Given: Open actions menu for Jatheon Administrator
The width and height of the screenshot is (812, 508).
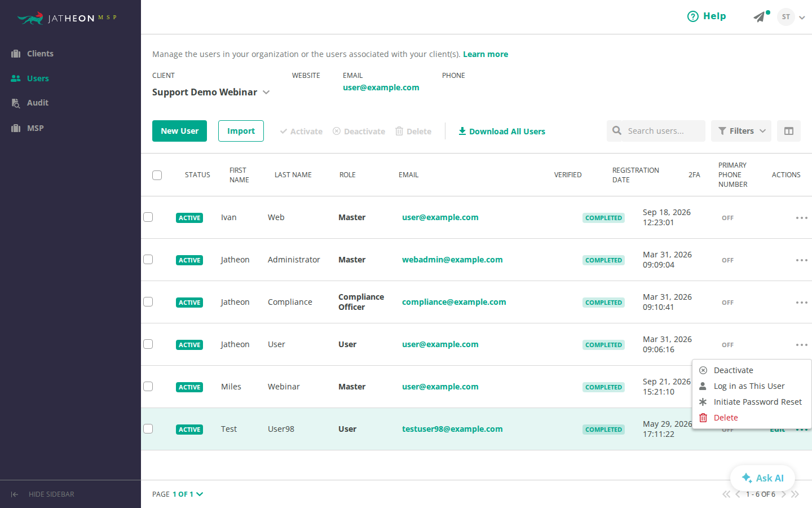Looking at the screenshot, I should 801,260.
